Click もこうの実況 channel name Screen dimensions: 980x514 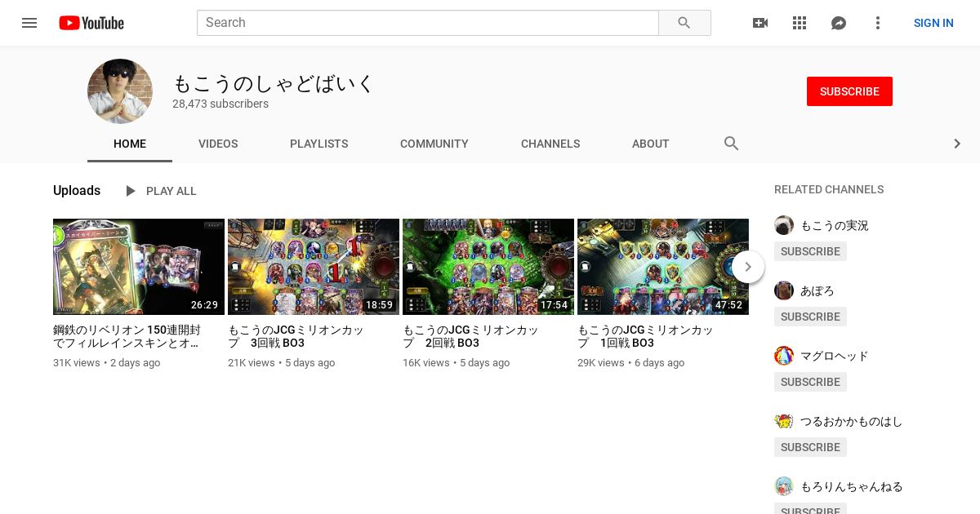click(835, 225)
